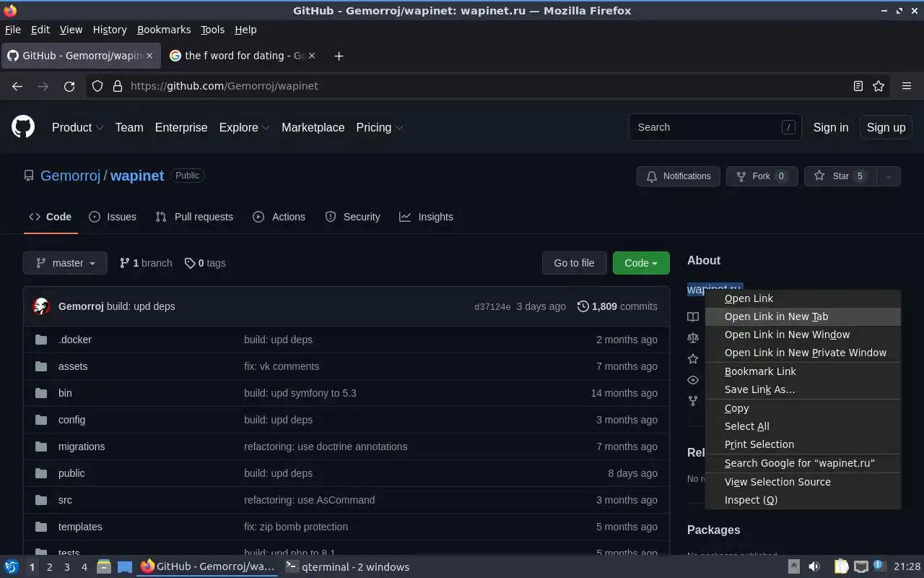Click the Readme book icon in About

tap(693, 316)
